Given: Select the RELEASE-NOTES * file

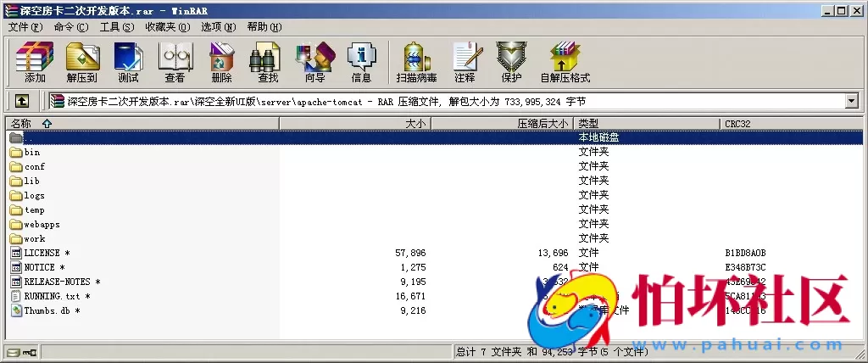Looking at the screenshot, I should tap(55, 282).
